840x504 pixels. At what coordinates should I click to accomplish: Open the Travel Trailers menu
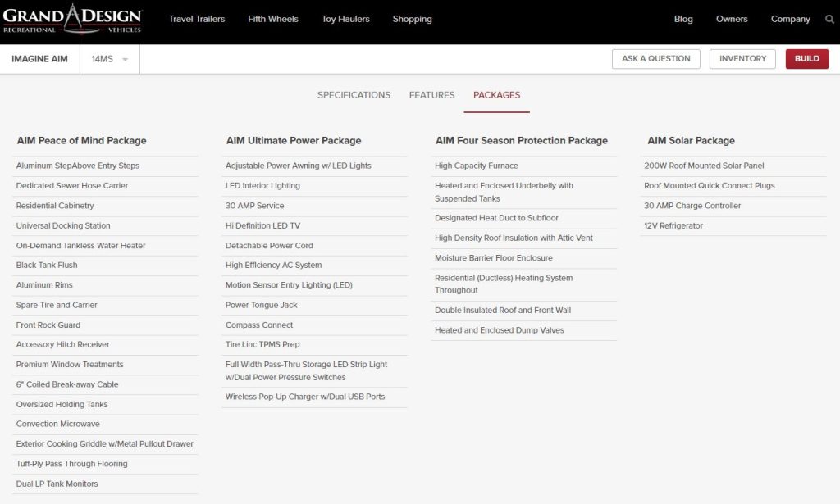pos(197,19)
